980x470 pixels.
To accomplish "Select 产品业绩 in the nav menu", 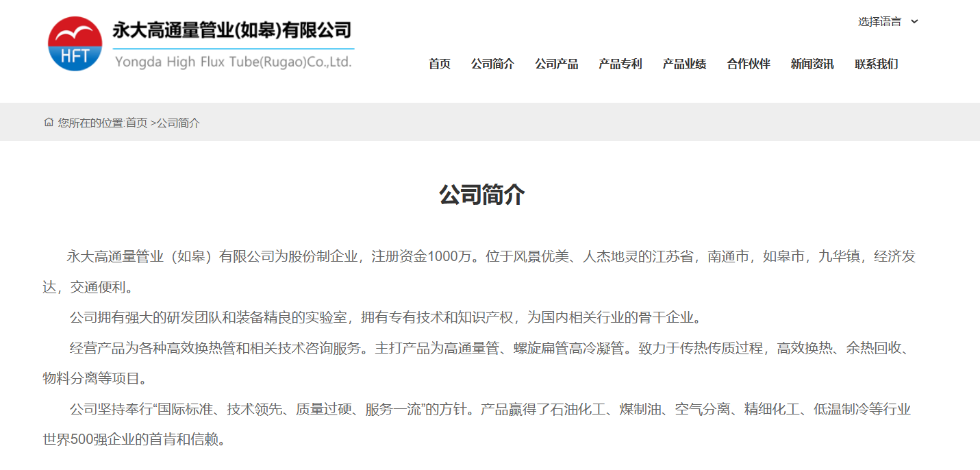I will coord(683,64).
